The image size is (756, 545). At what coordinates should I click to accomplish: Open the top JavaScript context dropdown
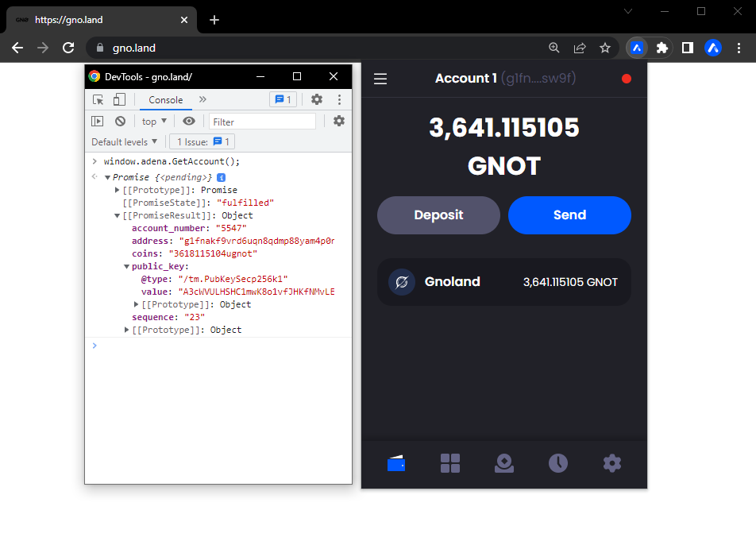coord(154,122)
